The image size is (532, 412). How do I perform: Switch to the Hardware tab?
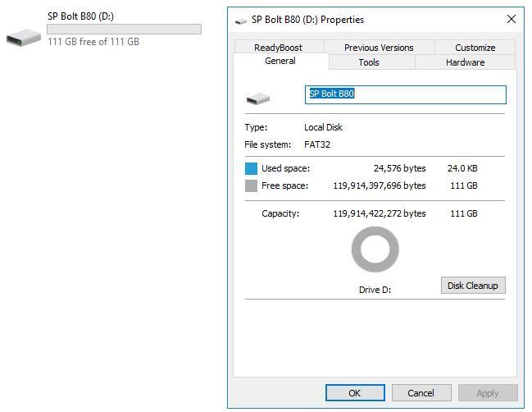coord(465,62)
